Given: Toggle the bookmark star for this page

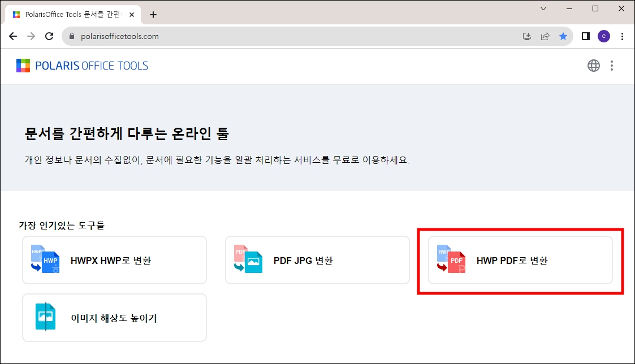Looking at the screenshot, I should [x=563, y=36].
